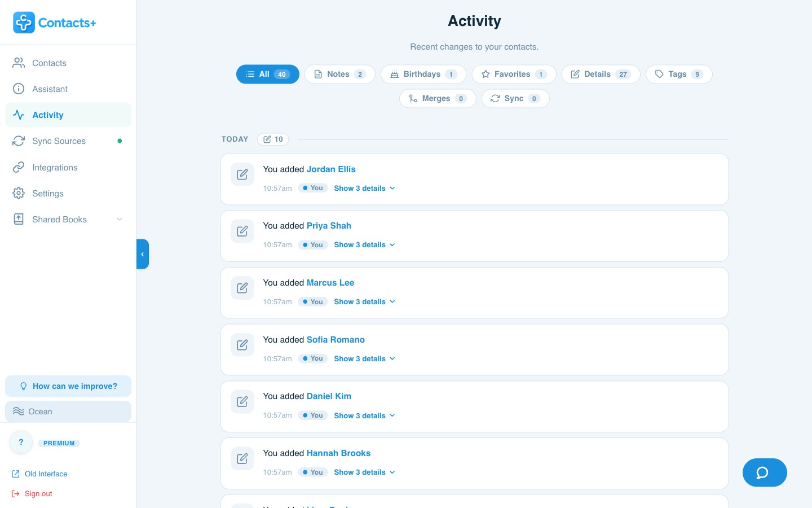
Task: Click the Integrations link icon
Action: pos(19,168)
